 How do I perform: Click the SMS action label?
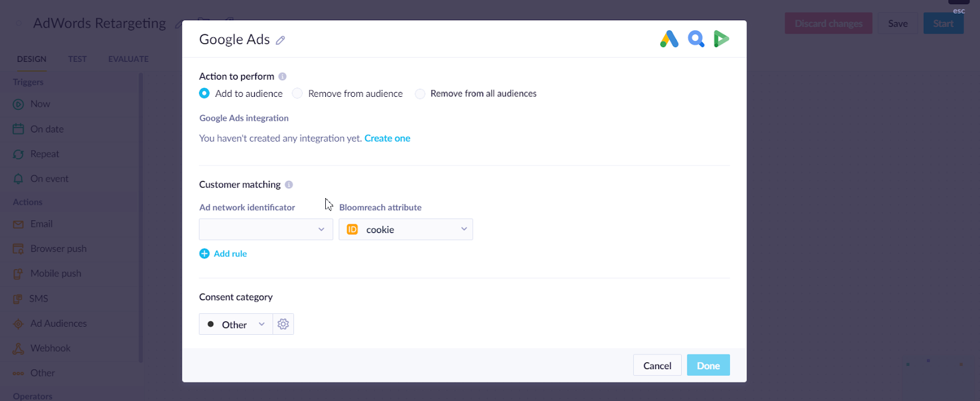pos(39,299)
